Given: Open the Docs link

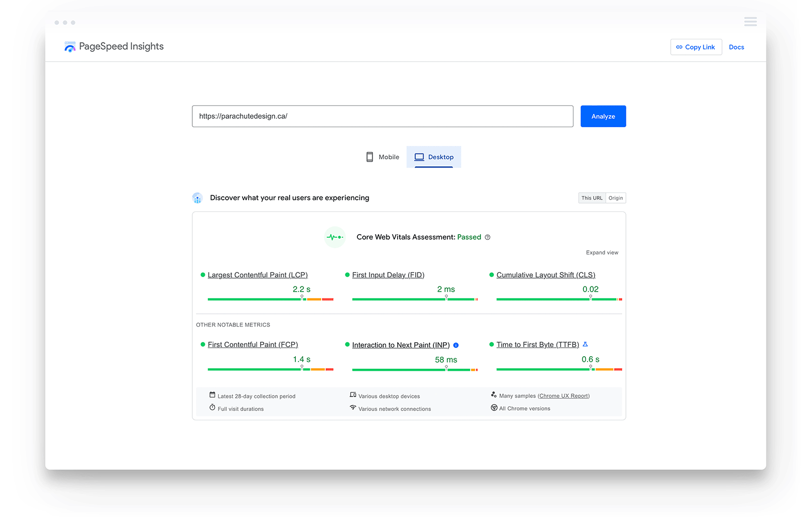Looking at the screenshot, I should click(736, 47).
